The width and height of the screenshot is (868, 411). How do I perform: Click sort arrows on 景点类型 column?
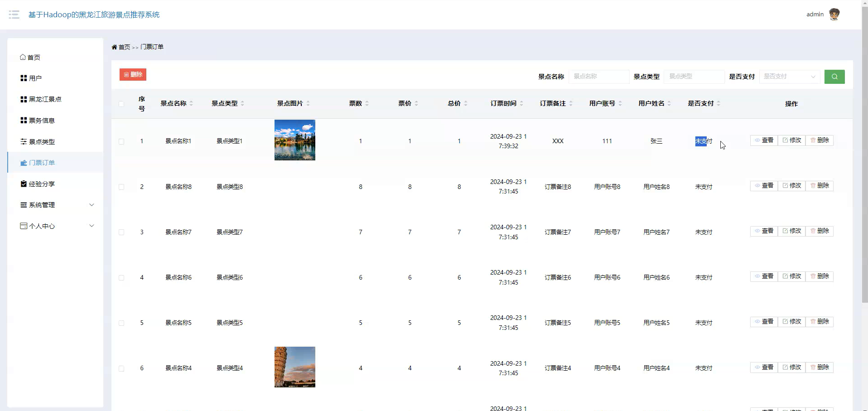242,104
